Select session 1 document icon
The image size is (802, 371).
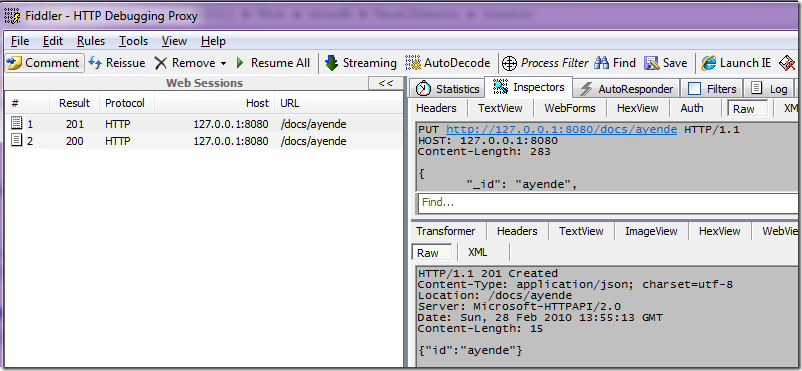(17, 123)
